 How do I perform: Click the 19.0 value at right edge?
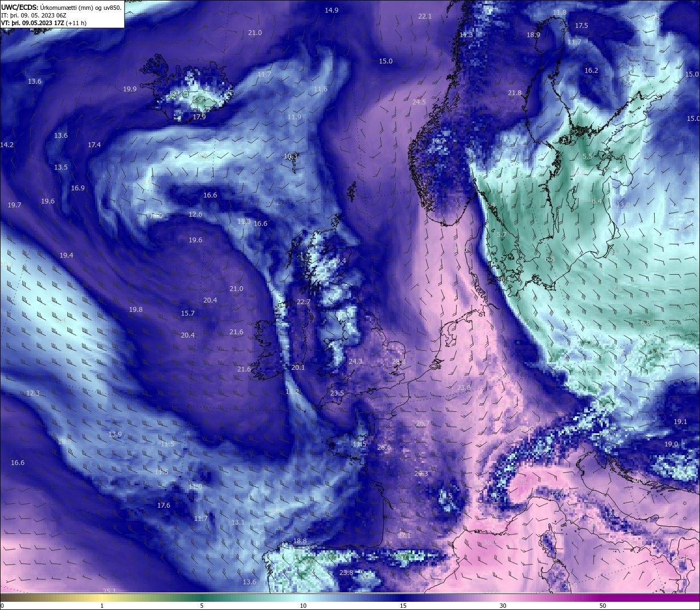coord(671,444)
